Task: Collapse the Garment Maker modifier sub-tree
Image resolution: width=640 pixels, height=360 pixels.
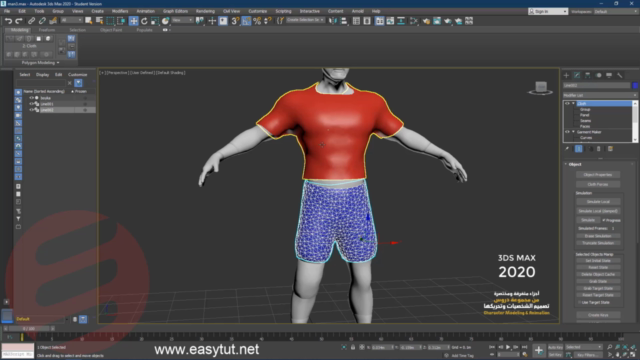Action: pyautogui.click(x=573, y=132)
